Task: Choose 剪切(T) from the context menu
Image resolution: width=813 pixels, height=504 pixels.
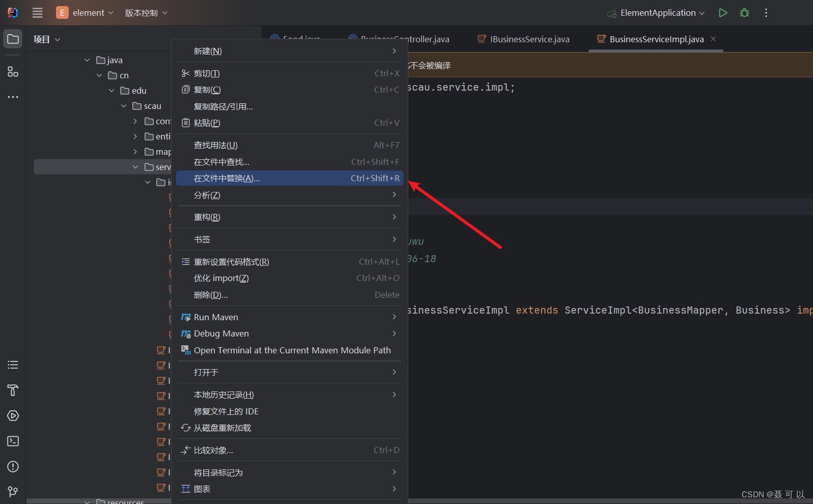Action: [289, 73]
